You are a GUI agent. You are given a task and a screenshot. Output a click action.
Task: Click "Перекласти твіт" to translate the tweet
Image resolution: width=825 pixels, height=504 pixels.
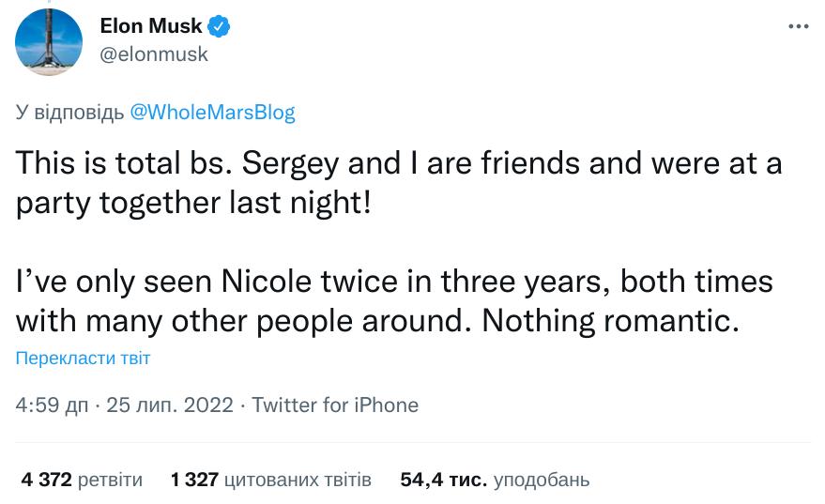coord(83,359)
